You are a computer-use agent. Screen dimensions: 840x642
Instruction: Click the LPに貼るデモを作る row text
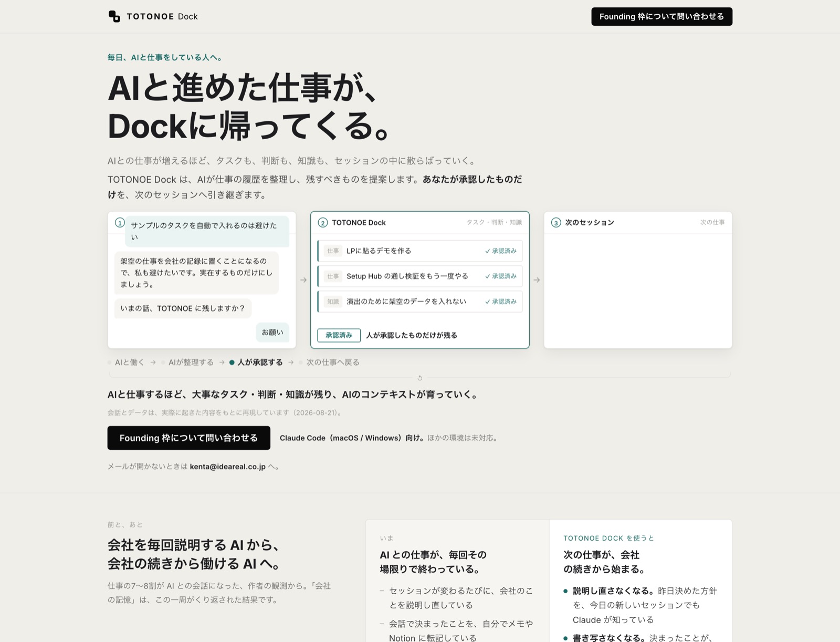379,251
